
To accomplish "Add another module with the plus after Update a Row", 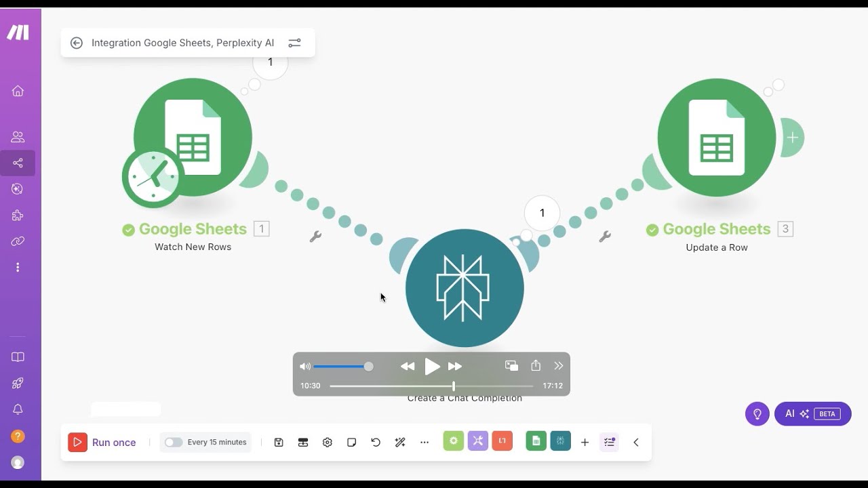I will [792, 138].
